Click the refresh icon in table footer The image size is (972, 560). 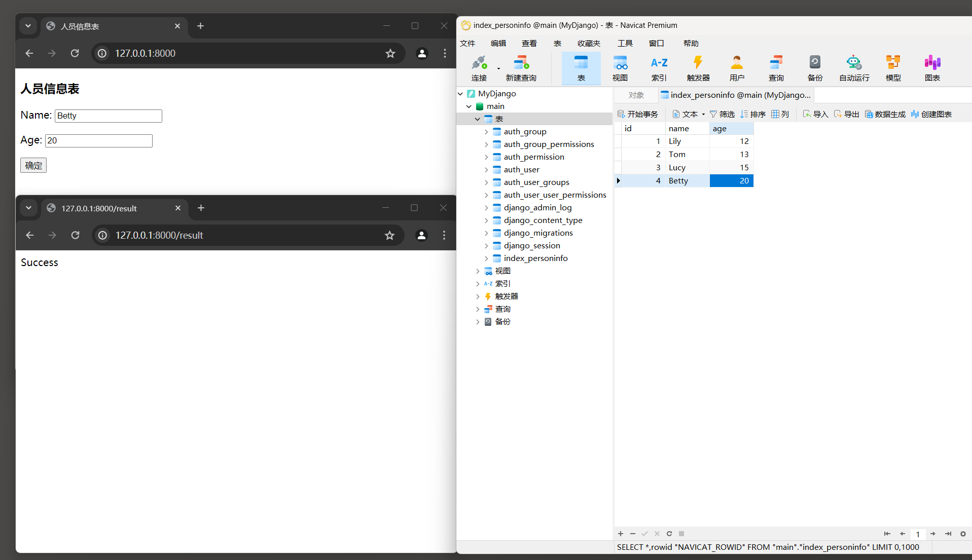669,534
